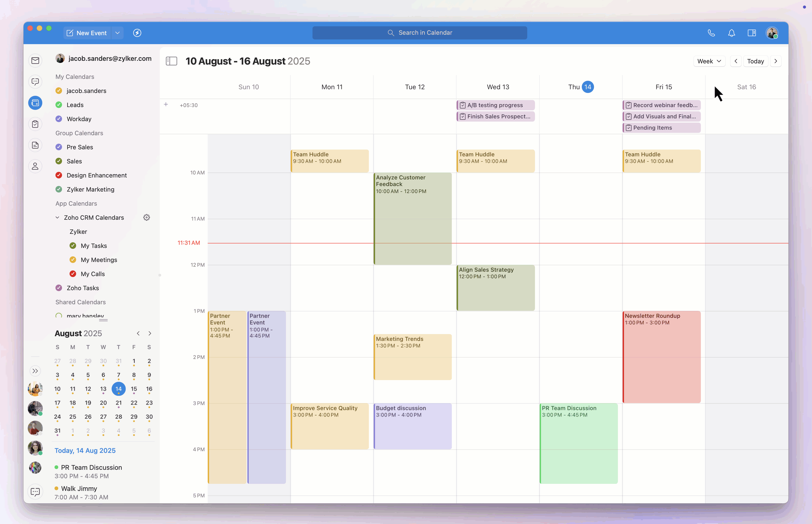Expand the New Event dropdown arrow
The image size is (812, 524).
click(117, 33)
